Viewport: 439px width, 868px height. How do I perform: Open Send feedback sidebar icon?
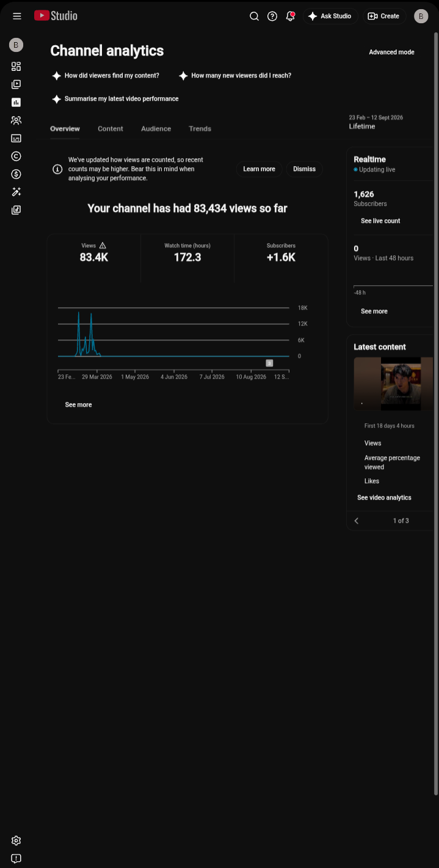click(16, 858)
